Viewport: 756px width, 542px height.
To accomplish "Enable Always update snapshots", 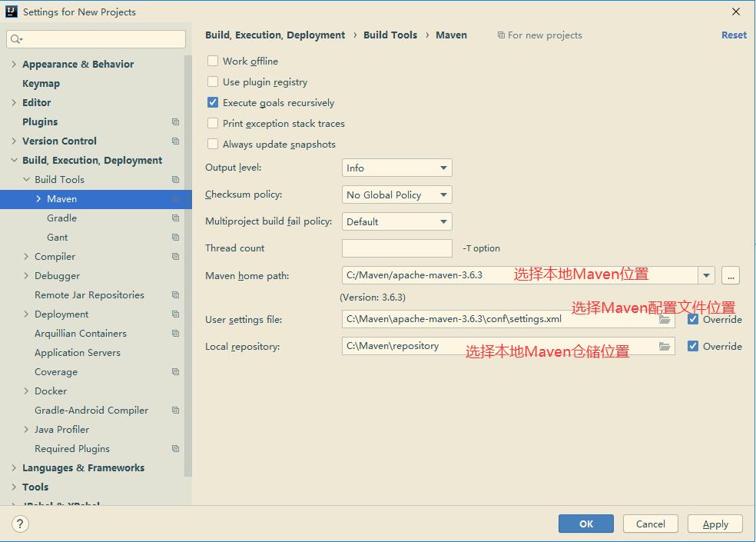I will (x=213, y=144).
